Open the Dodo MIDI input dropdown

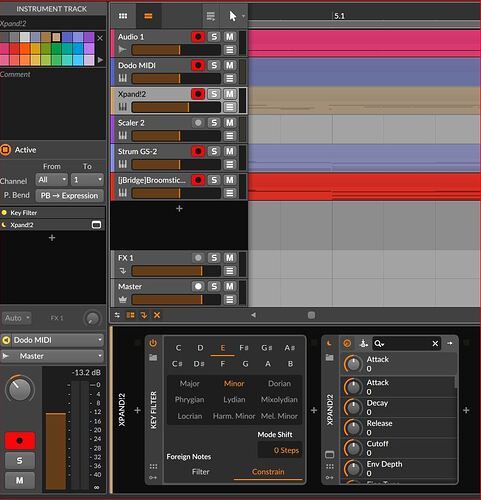tap(53, 340)
